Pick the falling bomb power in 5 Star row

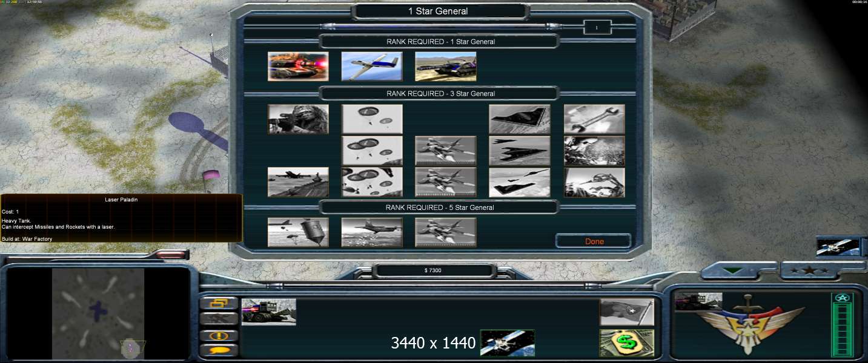(298, 232)
